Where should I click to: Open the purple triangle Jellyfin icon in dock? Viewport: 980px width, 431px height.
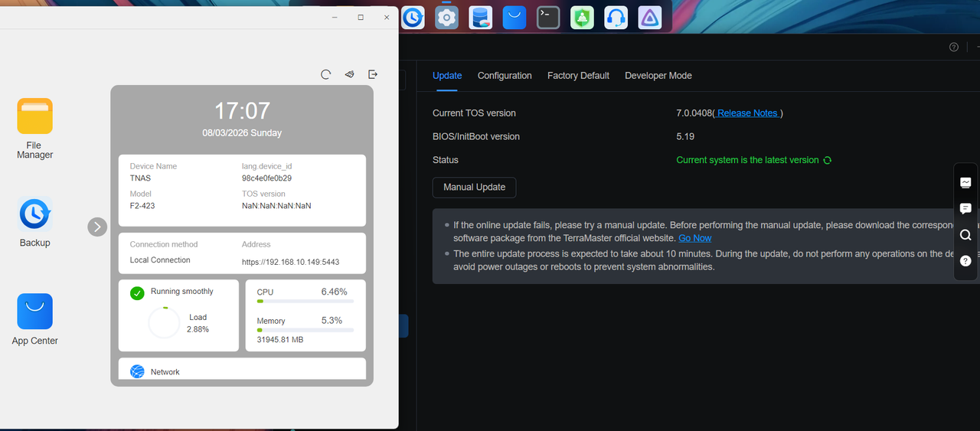pos(650,17)
